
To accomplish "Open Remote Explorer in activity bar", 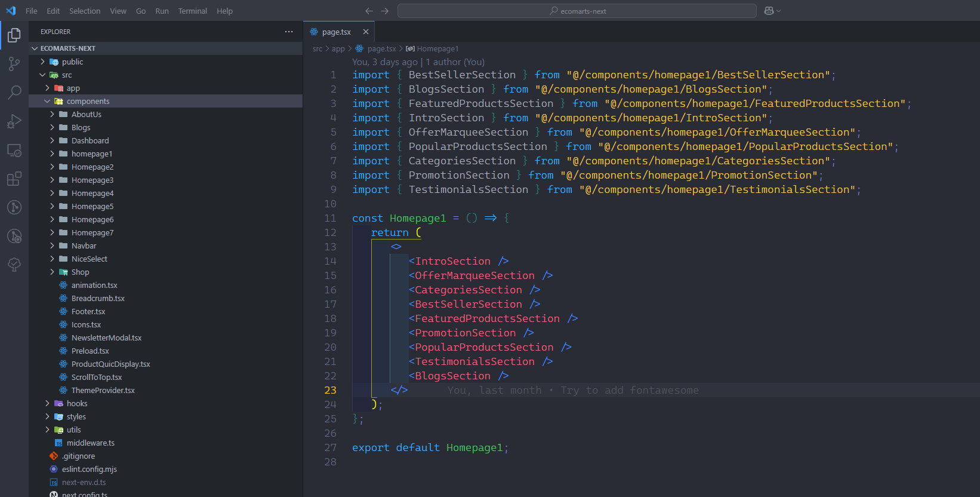I will click(14, 150).
